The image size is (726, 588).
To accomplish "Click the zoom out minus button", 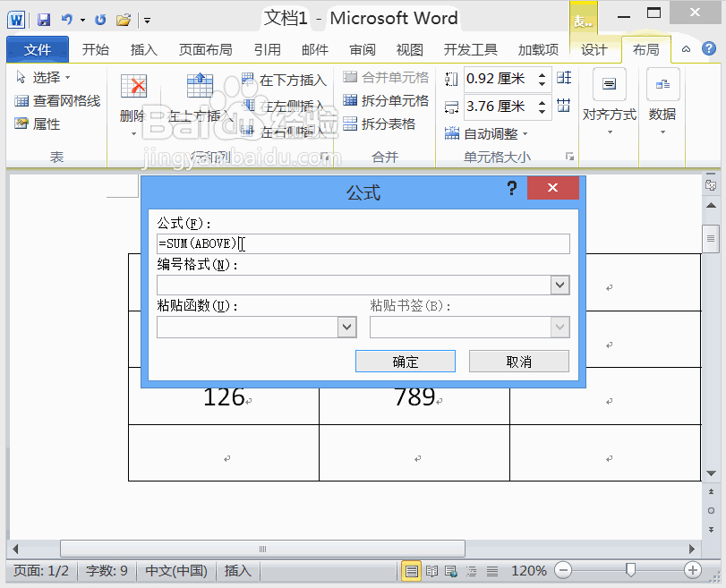I will (x=563, y=570).
